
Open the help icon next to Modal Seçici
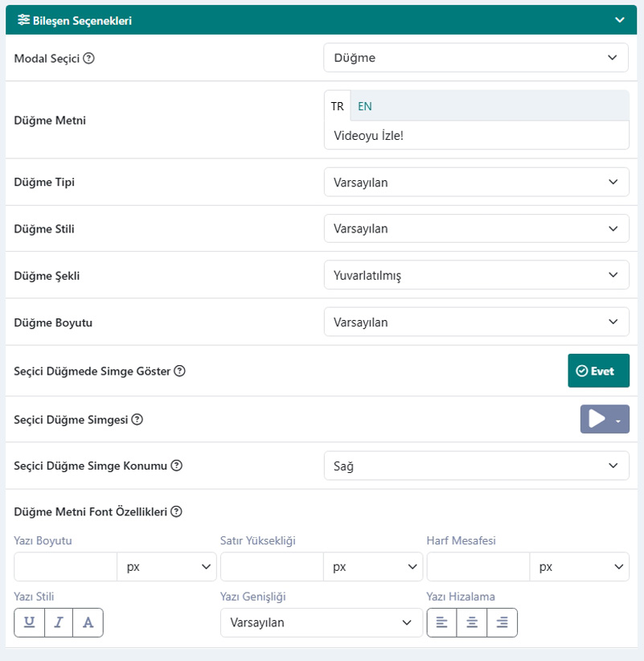(x=88, y=58)
